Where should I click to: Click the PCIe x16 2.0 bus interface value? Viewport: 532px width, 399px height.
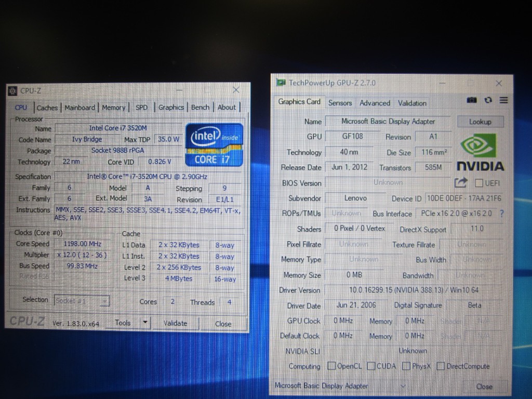[x=456, y=213]
